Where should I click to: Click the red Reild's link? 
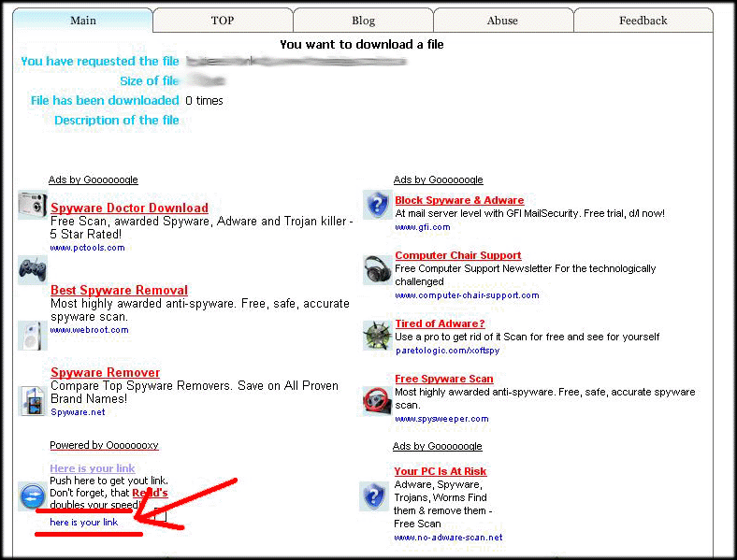(150, 493)
